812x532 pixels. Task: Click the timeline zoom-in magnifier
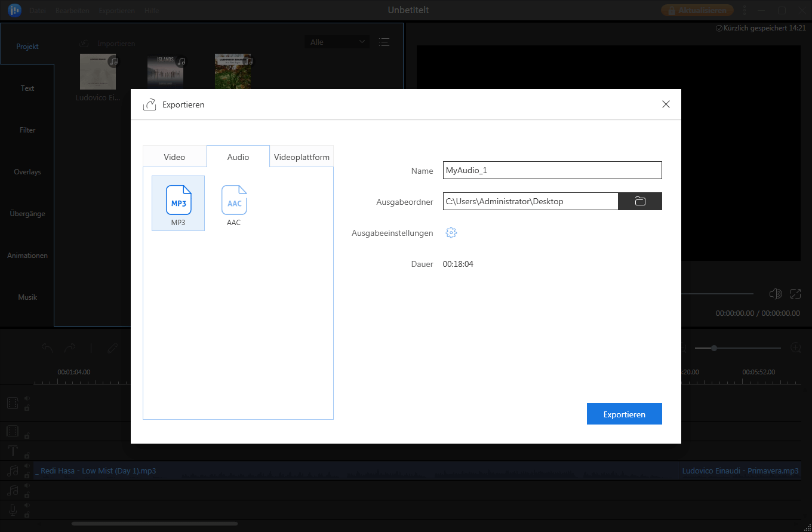point(795,348)
